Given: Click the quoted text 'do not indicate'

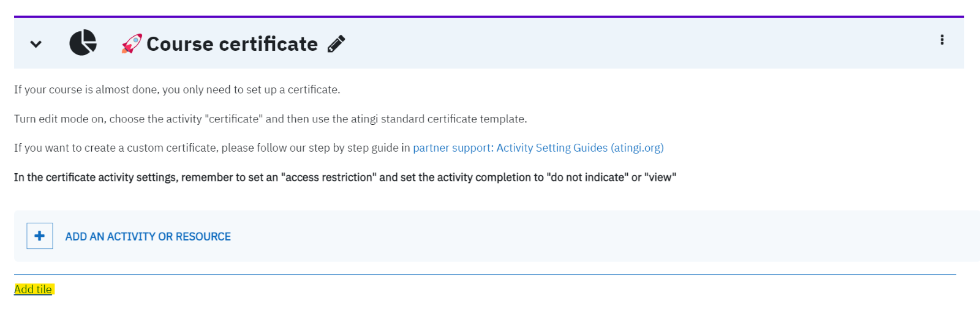Looking at the screenshot, I should pos(587,177).
